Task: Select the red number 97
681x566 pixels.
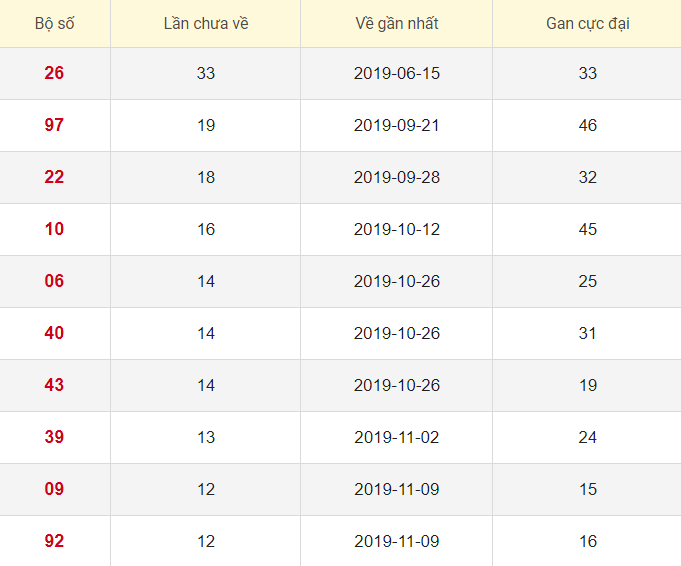Action: 54,125
